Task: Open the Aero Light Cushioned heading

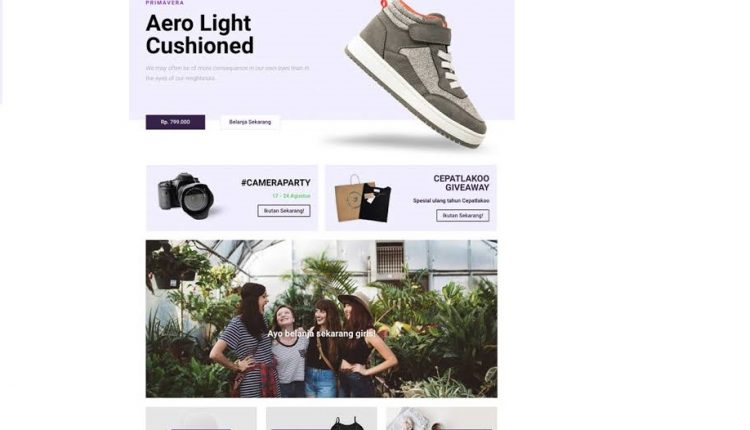Action: coord(199,34)
